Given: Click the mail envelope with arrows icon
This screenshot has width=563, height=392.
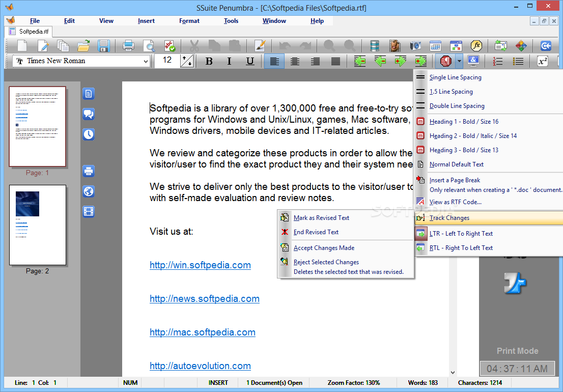Looking at the screenshot, I should (x=500, y=46).
